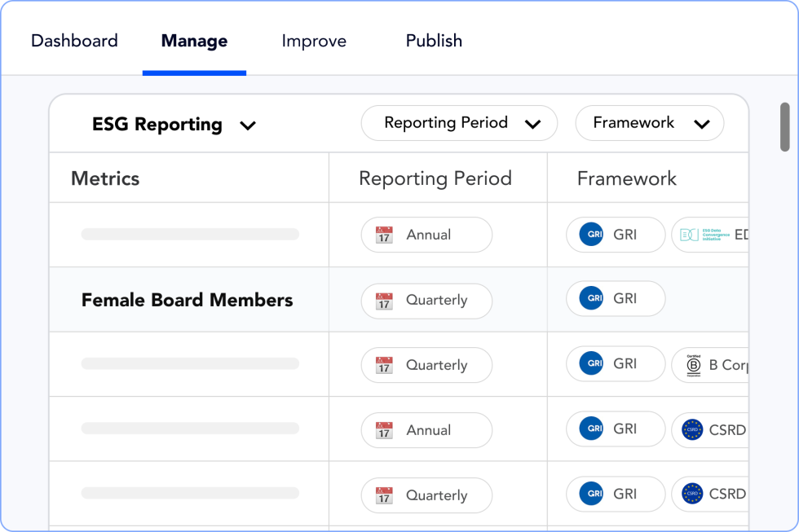
Task: Open the Reporting Period filter dropdown
Action: tap(459, 124)
